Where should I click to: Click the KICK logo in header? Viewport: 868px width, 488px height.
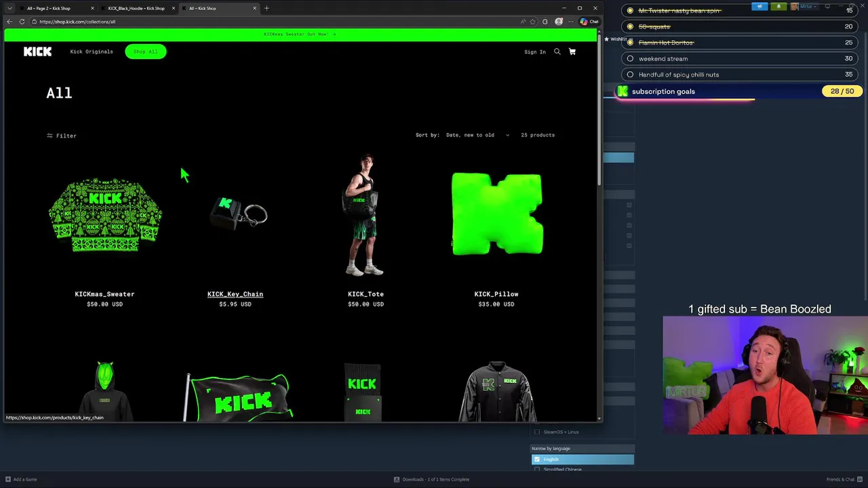pyautogui.click(x=37, y=52)
